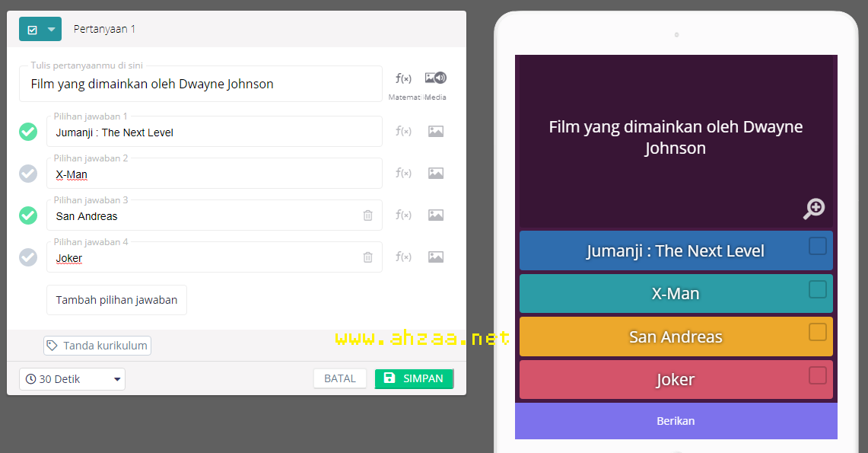Add image to San Andreas answer
The width and height of the screenshot is (868, 453).
[x=436, y=215]
